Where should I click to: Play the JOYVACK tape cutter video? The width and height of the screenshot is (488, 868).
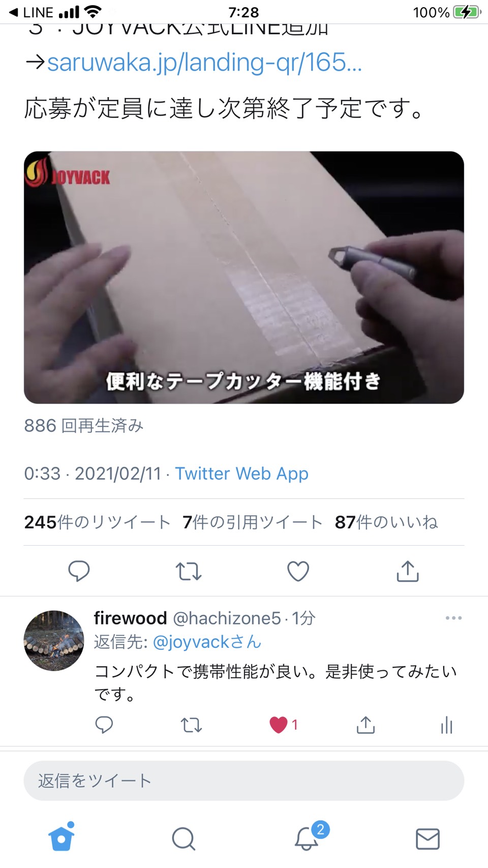click(x=244, y=277)
